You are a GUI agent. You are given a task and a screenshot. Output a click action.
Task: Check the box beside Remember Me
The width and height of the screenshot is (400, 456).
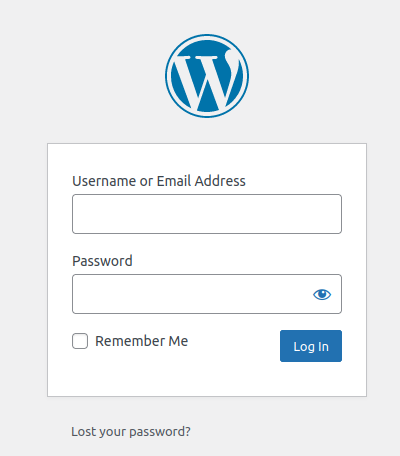(80, 341)
